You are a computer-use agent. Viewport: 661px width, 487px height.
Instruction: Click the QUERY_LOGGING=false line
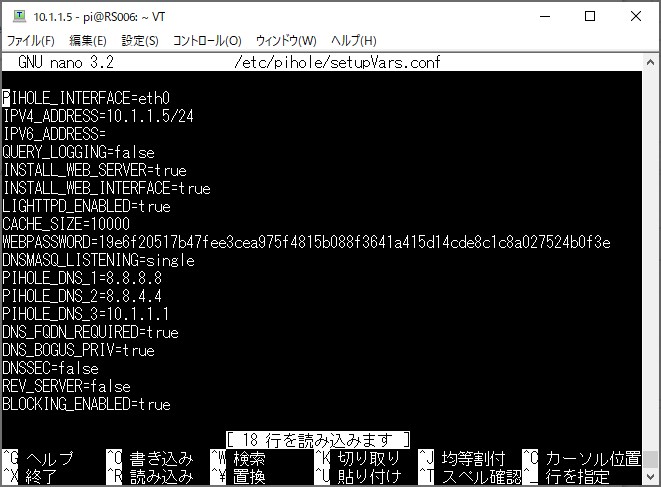[x=78, y=152]
